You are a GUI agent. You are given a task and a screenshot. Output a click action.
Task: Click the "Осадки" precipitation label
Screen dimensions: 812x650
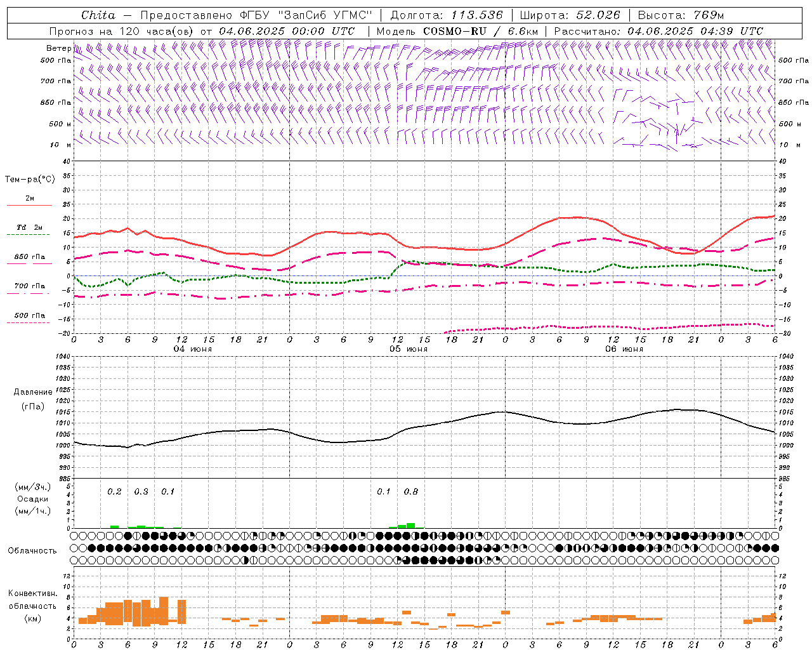pyautogui.click(x=33, y=499)
